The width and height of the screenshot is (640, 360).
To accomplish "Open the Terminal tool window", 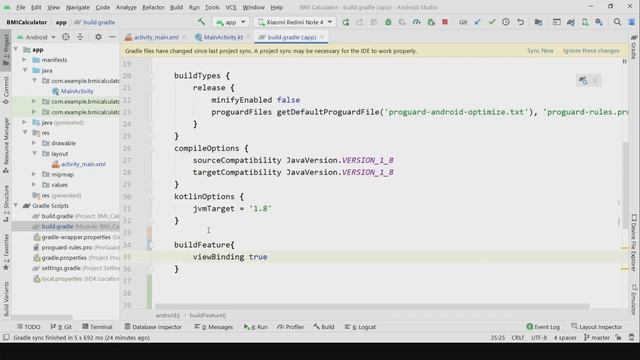I will point(97,327).
